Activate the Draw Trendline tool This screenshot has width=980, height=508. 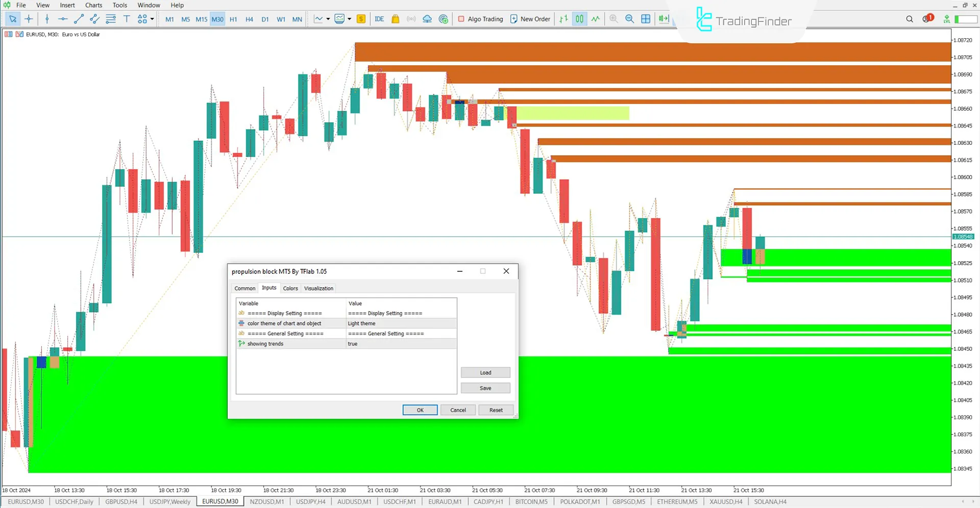pyautogui.click(x=79, y=19)
